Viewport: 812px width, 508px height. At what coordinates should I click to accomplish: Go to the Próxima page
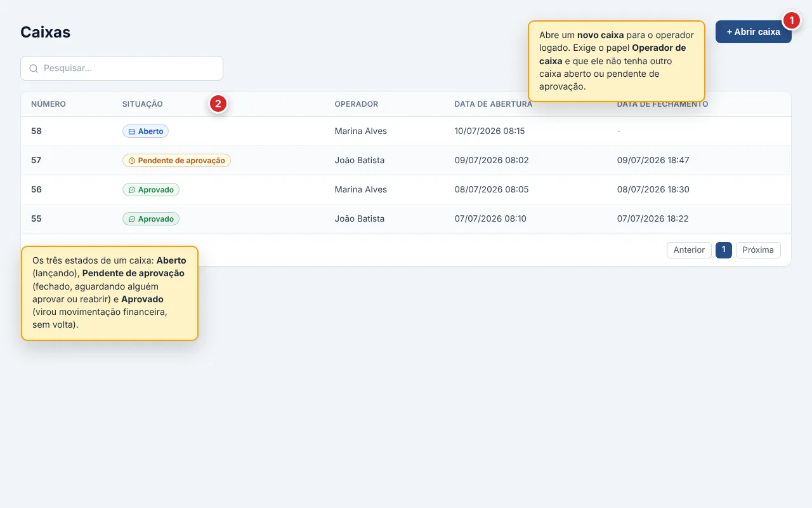click(x=758, y=250)
